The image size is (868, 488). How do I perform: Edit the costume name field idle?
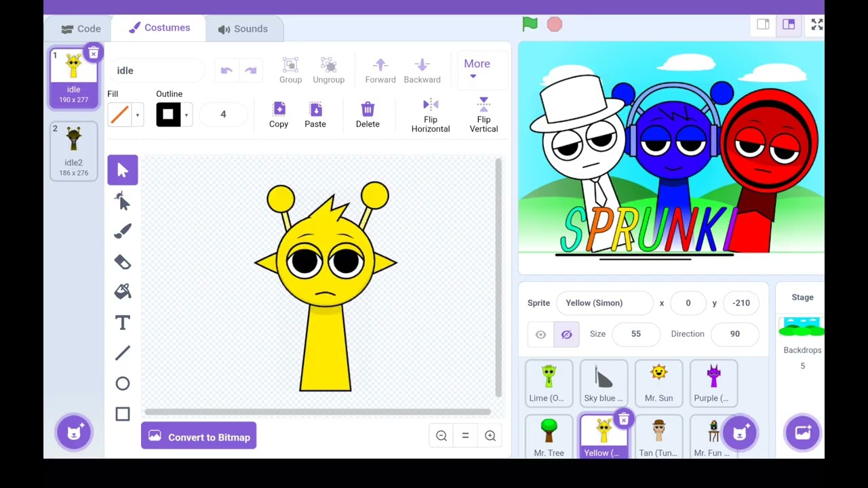pyautogui.click(x=156, y=70)
